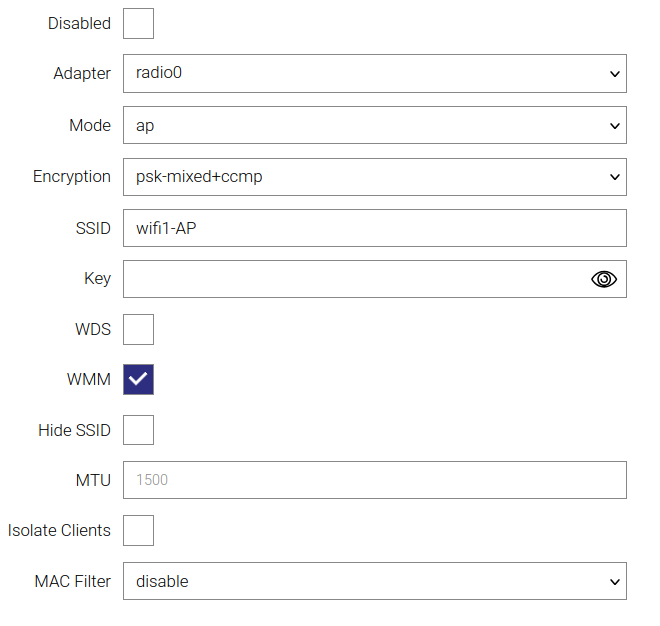The height and width of the screenshot is (626, 660).
Task: Click the "Adapter" label text
Action: [x=82, y=74]
